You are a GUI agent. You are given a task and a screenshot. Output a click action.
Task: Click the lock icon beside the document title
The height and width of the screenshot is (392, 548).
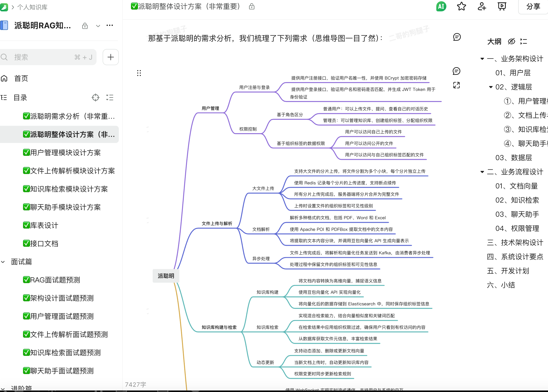[x=252, y=7]
